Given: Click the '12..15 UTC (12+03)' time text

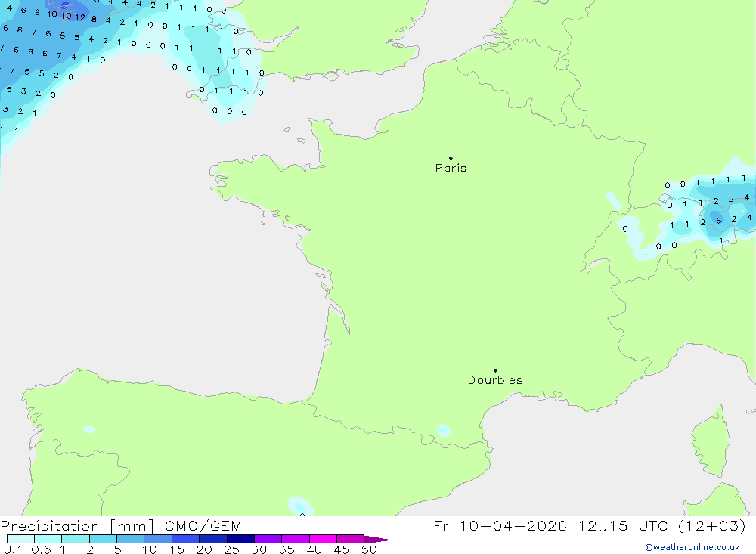Looking at the screenshot, I should tap(662, 525).
